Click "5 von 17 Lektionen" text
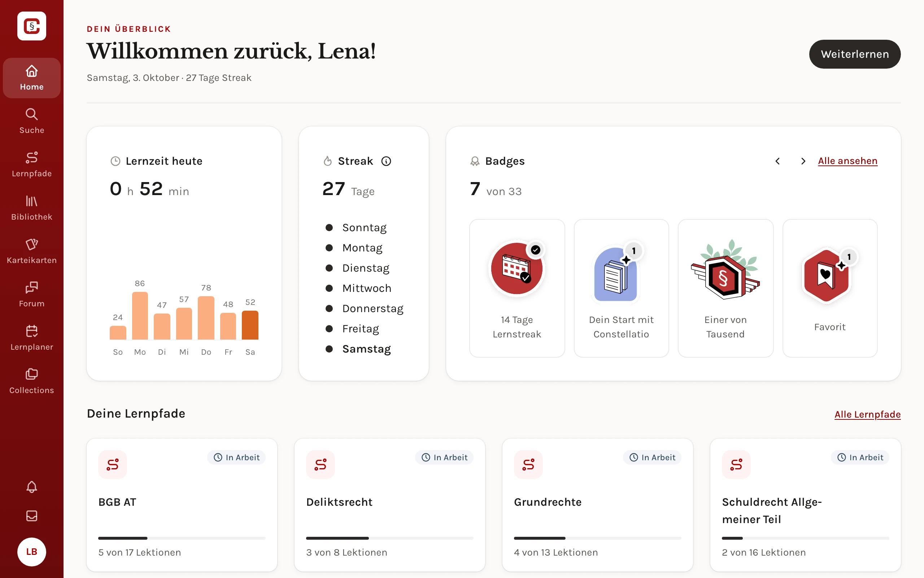The height and width of the screenshot is (578, 924). click(x=140, y=552)
